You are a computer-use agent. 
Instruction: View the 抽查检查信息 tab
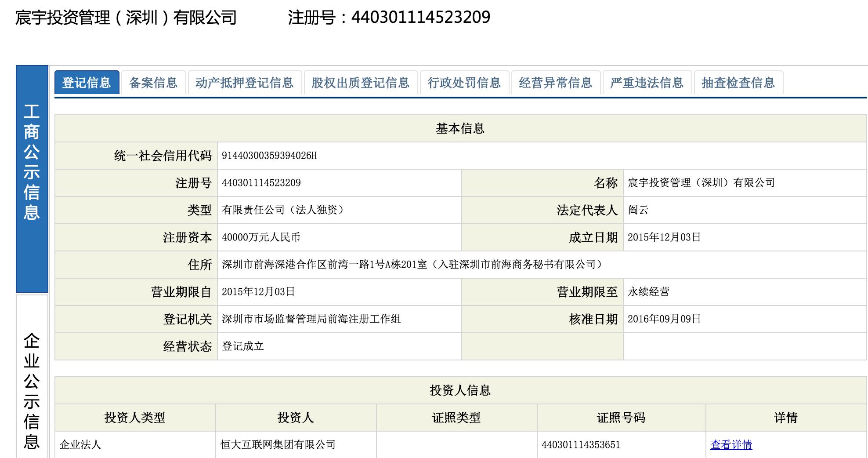click(739, 82)
